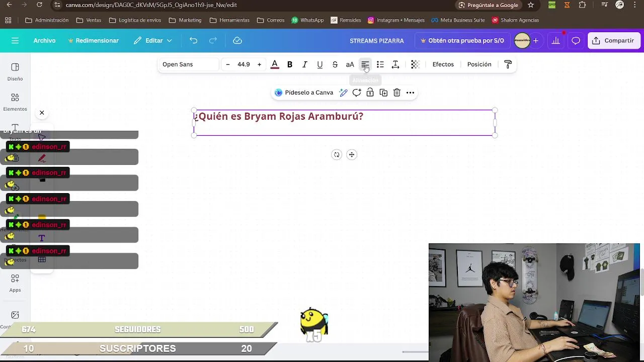Open the Marketing bookmark folder

pos(185,20)
